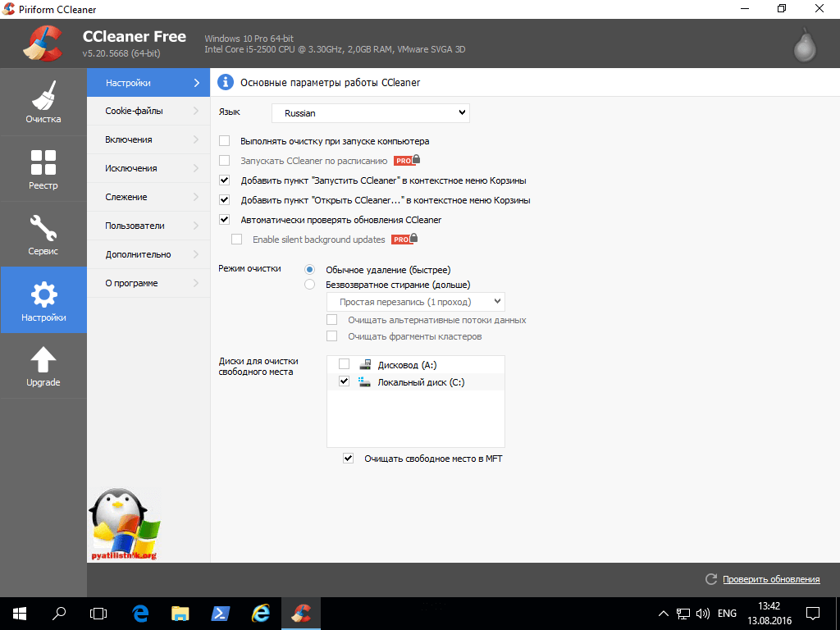
Task: Open Microsoft Edge from taskbar
Action: pyautogui.click(x=139, y=613)
